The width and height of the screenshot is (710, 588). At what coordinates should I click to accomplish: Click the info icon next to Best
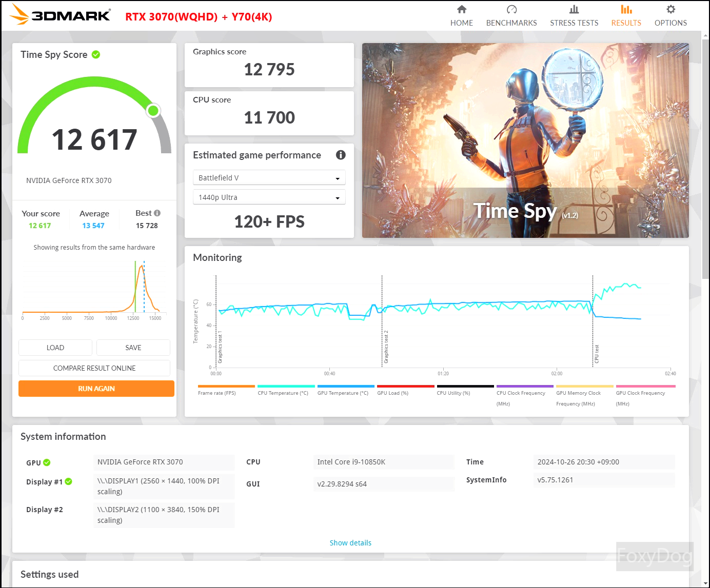(x=157, y=213)
